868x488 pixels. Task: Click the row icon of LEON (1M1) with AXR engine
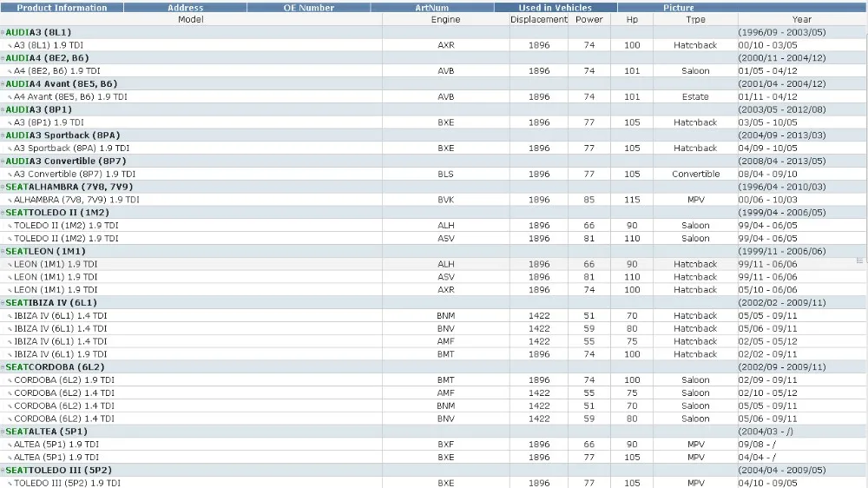(x=10, y=290)
